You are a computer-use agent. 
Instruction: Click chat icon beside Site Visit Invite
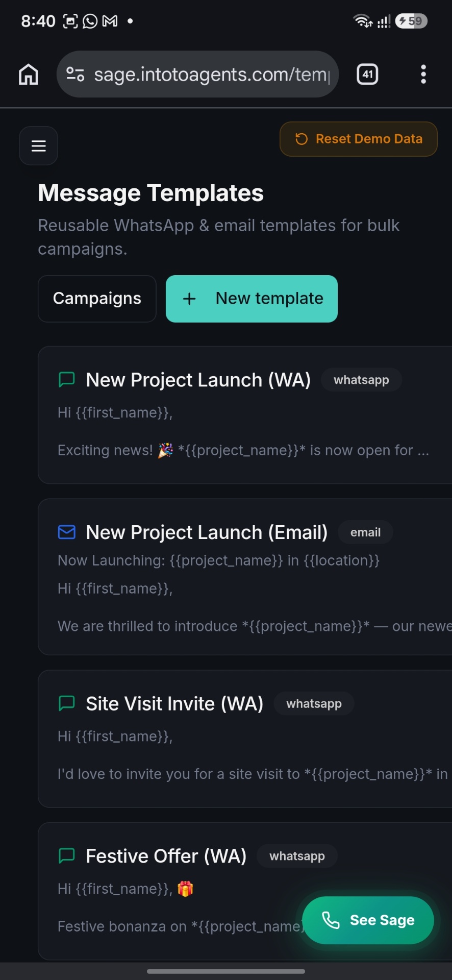point(67,703)
